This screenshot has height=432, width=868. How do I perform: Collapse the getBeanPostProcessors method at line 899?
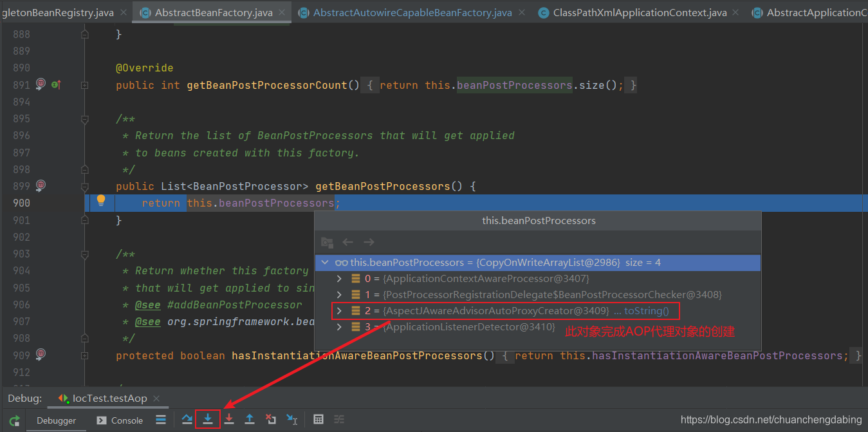(x=85, y=187)
